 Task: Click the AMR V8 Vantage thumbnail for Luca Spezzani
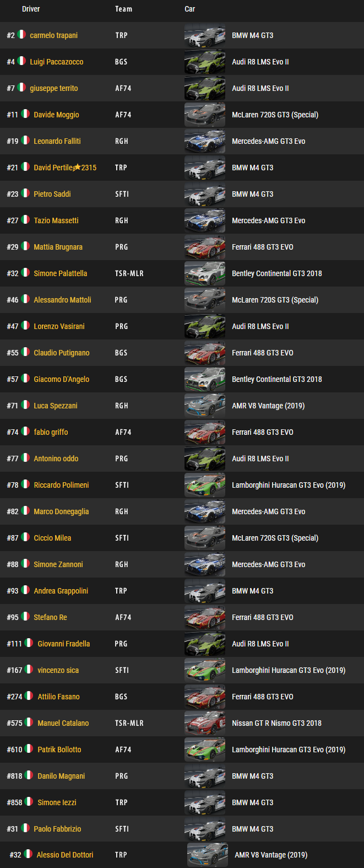205,406
